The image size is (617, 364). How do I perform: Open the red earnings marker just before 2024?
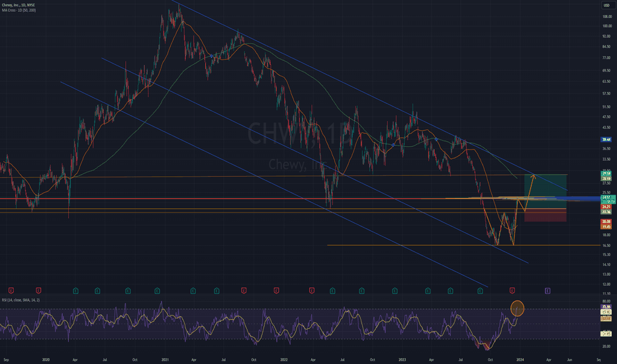(512, 291)
